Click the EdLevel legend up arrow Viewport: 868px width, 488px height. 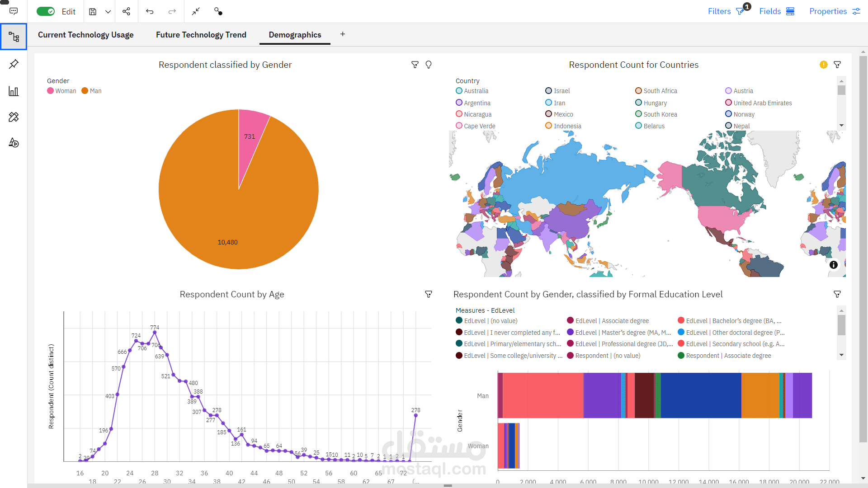pyautogui.click(x=841, y=310)
